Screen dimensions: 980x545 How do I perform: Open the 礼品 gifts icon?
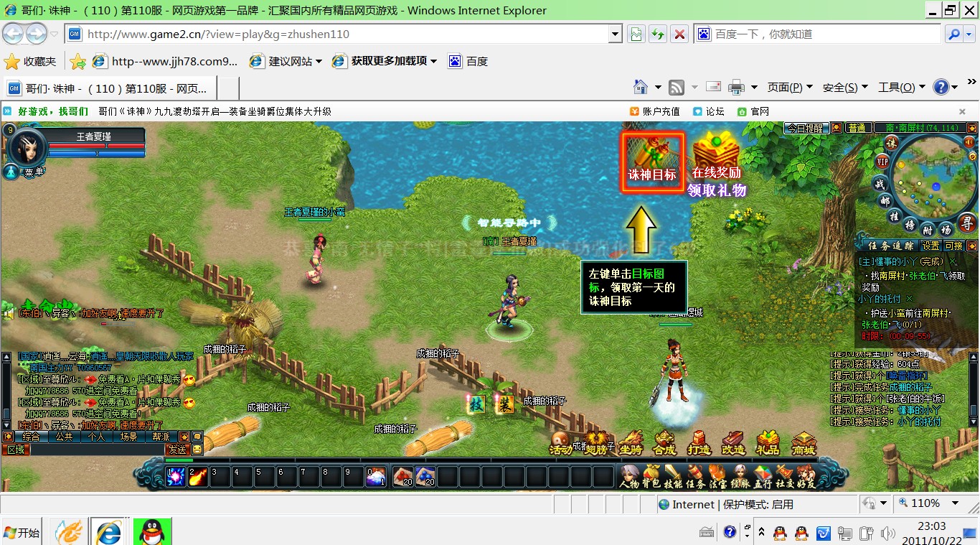pos(768,443)
